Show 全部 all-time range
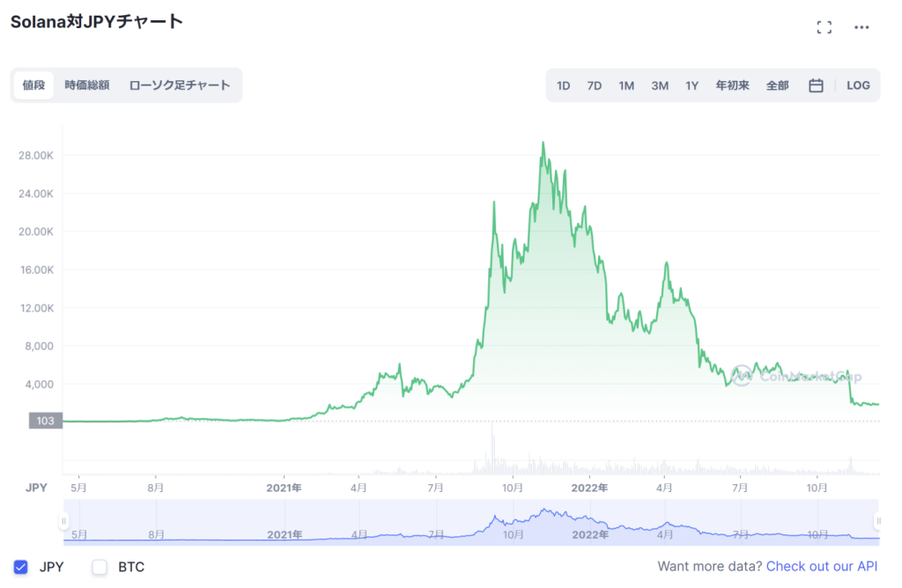 778,85
